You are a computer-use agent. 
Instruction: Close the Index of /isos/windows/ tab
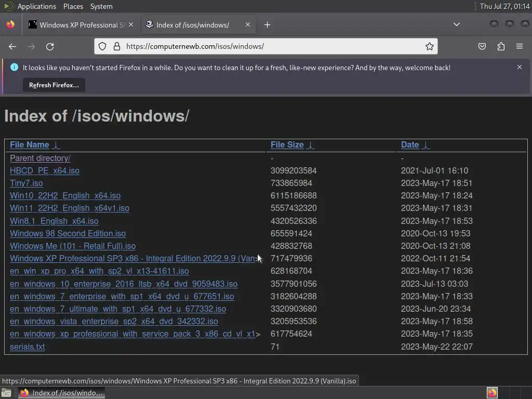pos(248,24)
